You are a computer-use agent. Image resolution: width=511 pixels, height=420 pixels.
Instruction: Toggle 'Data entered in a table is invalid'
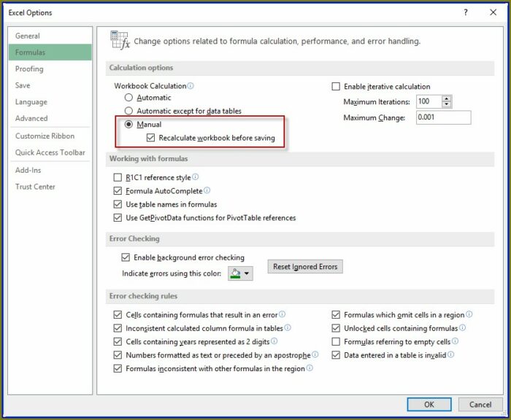pyautogui.click(x=336, y=355)
